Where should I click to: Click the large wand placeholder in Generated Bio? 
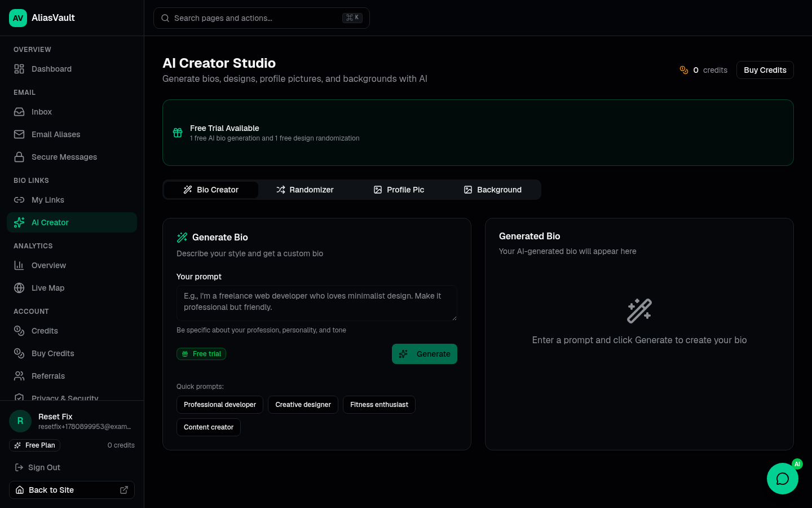(639, 311)
